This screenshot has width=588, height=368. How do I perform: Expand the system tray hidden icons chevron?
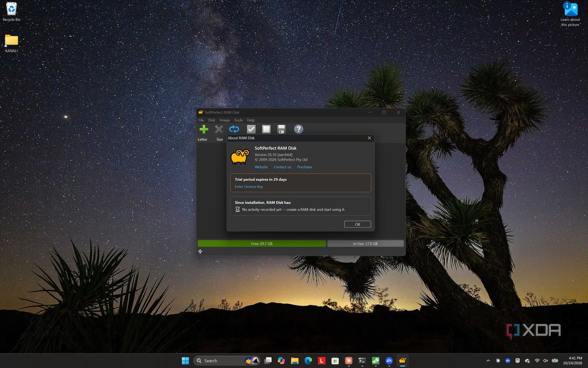pos(488,361)
